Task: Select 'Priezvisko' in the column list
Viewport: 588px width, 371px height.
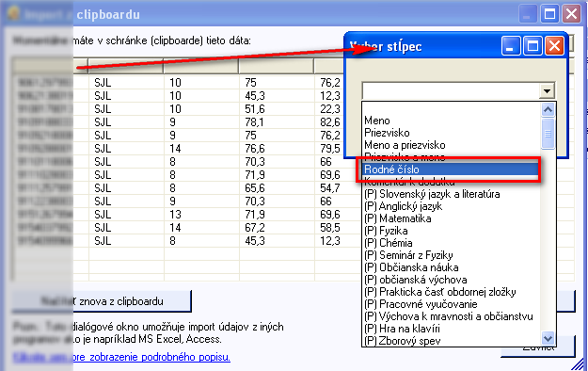Action: [x=387, y=133]
